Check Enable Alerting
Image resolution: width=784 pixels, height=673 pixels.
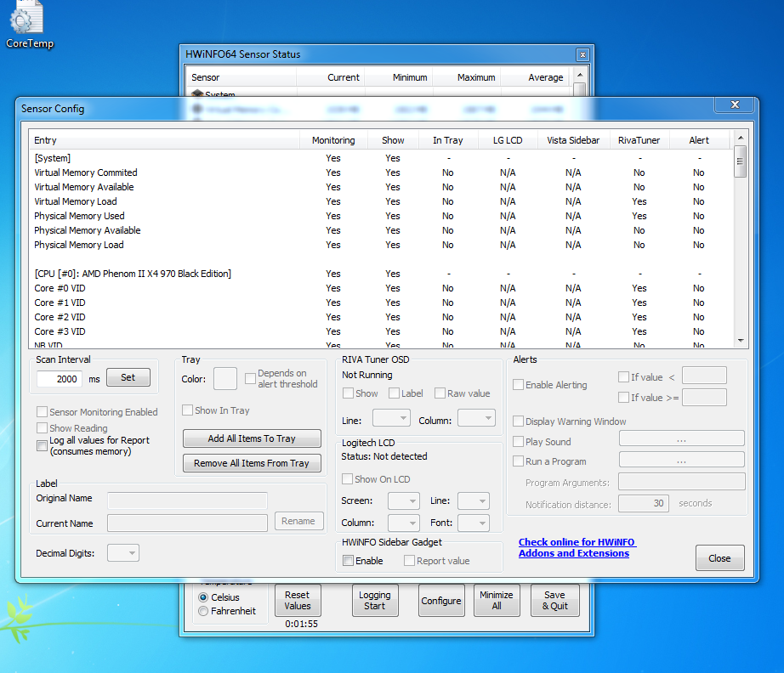(519, 385)
